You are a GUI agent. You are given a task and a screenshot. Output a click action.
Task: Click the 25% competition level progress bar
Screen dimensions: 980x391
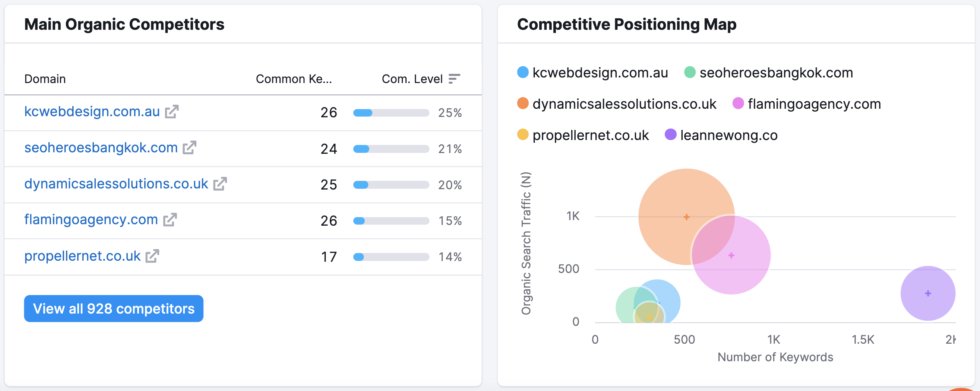coord(391,112)
